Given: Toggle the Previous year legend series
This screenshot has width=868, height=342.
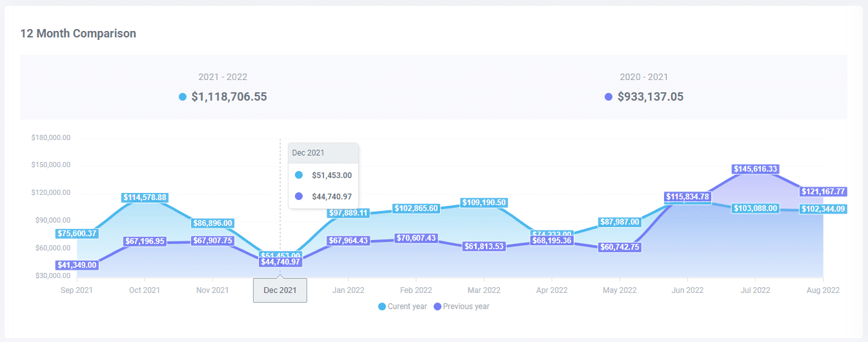Looking at the screenshot, I should [x=461, y=307].
